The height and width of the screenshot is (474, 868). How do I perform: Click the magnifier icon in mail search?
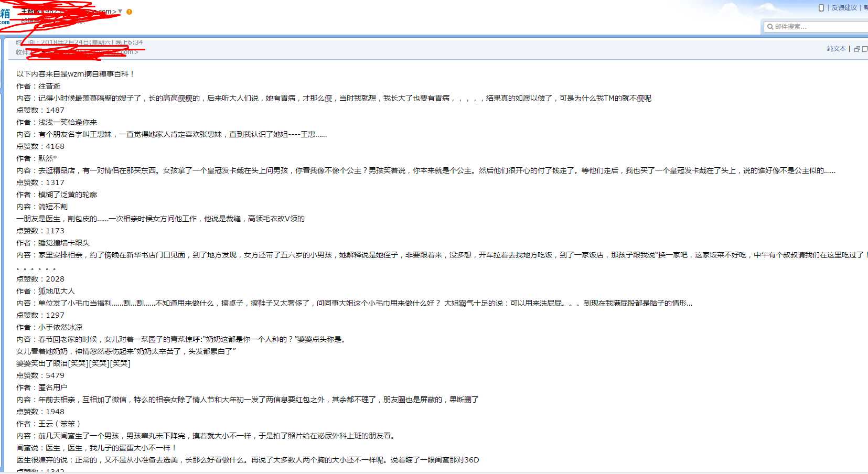pyautogui.click(x=770, y=27)
